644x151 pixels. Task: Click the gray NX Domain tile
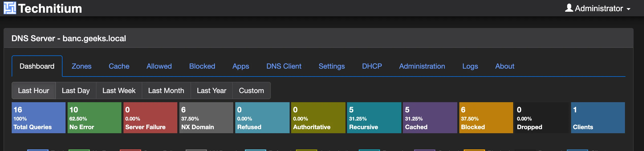(206, 118)
